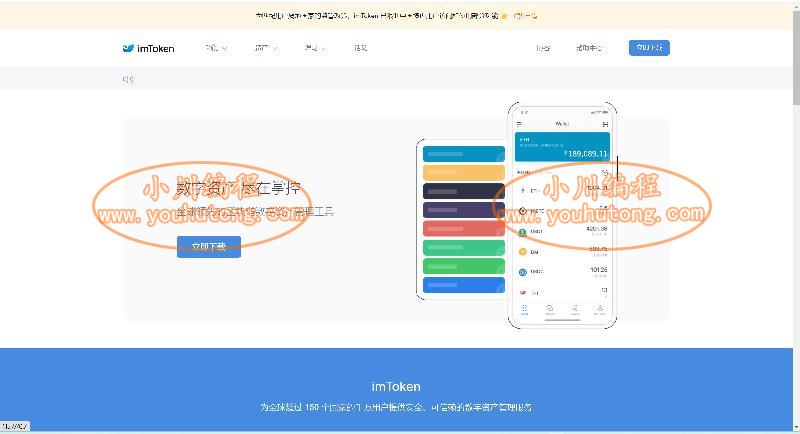Click the imToken title in blue section
Viewport: 800px width, 434px height.
tap(396, 387)
